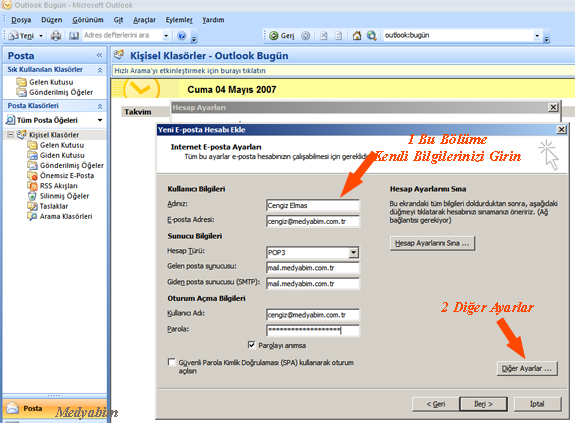The image size is (575, 423).
Task: Uncheck the Parolayı anımsa checkbox
Action: point(252,345)
